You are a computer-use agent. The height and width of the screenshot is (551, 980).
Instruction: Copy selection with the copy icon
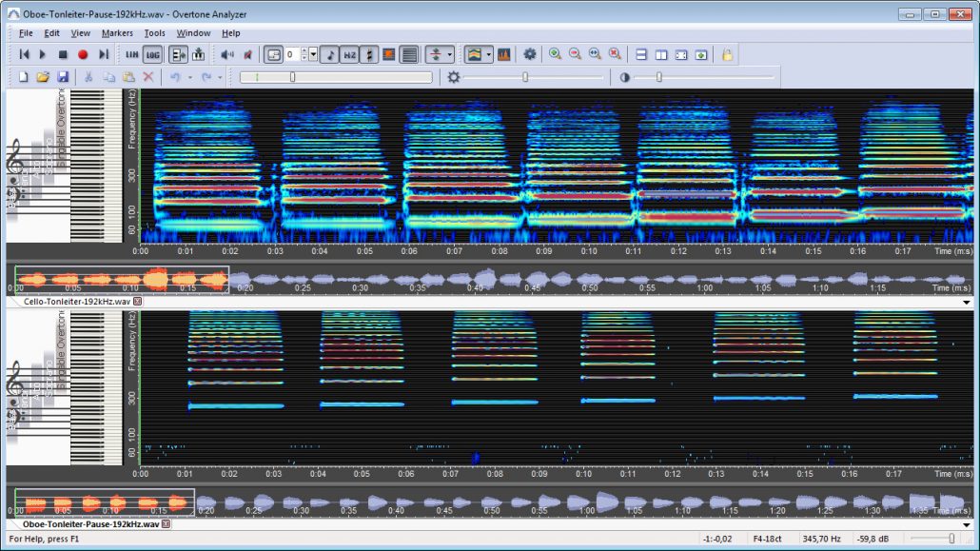pyautogui.click(x=108, y=77)
